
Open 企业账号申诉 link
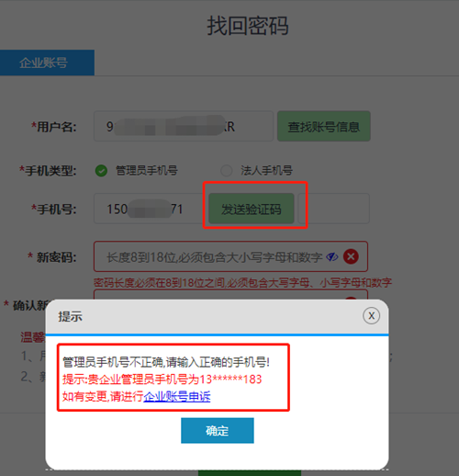[177, 396]
